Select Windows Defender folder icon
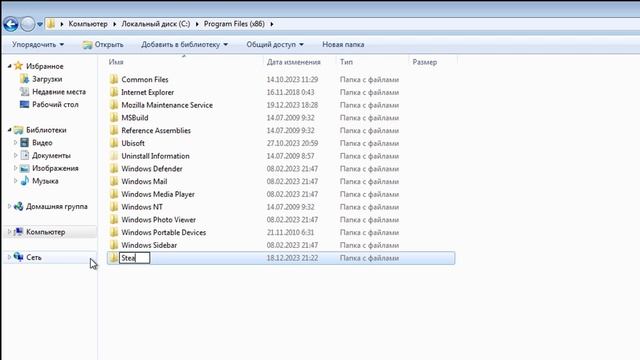Screen dimensions: 640x360 pyautogui.click(x=114, y=169)
